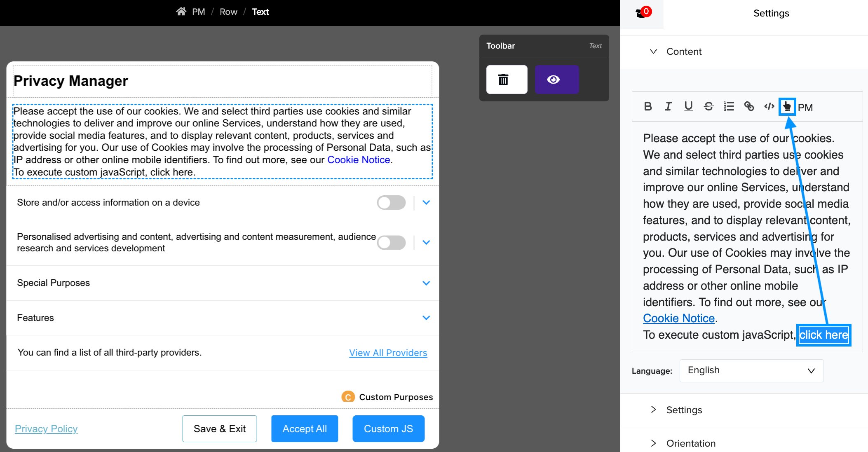Expand Special Purposes chevron

[426, 283]
